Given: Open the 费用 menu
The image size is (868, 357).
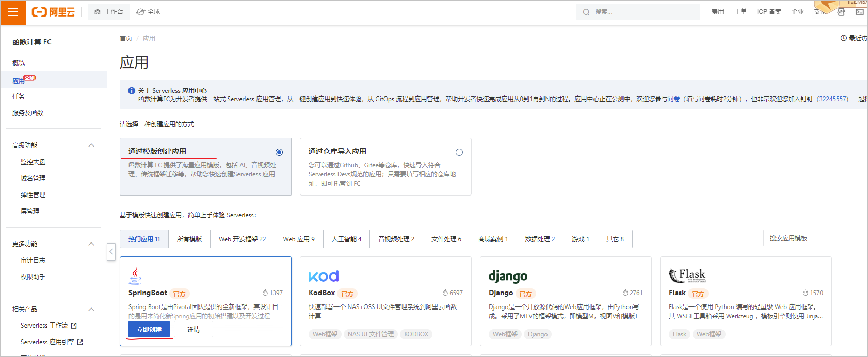Looking at the screenshot, I should click(x=717, y=12).
